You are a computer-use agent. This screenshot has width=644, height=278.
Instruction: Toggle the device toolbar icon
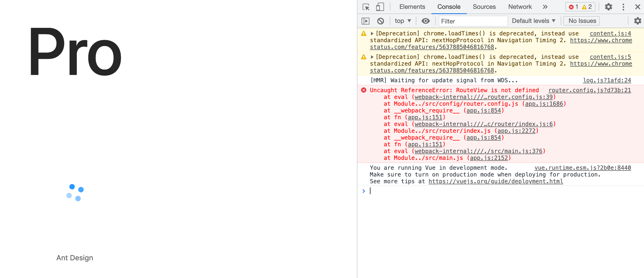[380, 7]
